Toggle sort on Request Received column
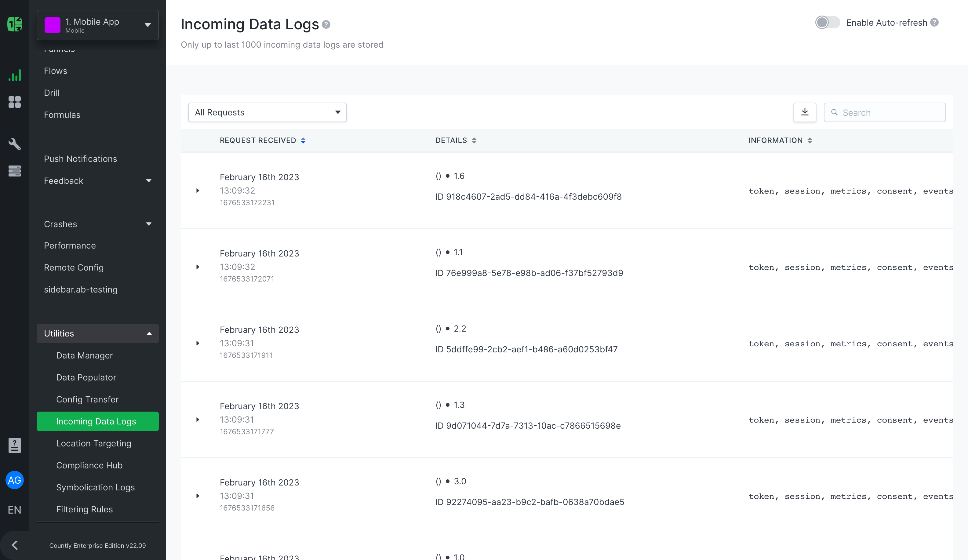The image size is (968, 560). click(303, 140)
